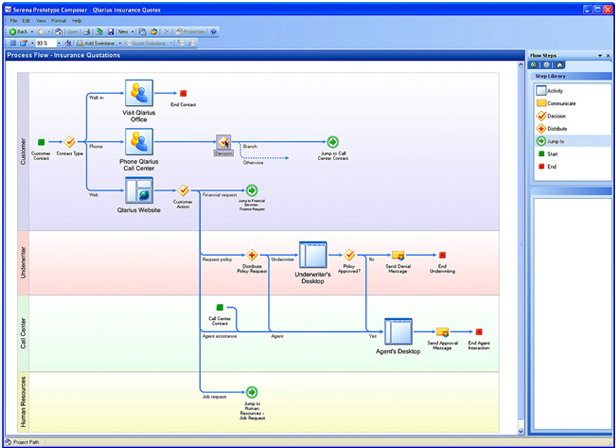Screen dimensions: 616x448
Task: Select the Distribute step in Step Library
Action: 551,129
